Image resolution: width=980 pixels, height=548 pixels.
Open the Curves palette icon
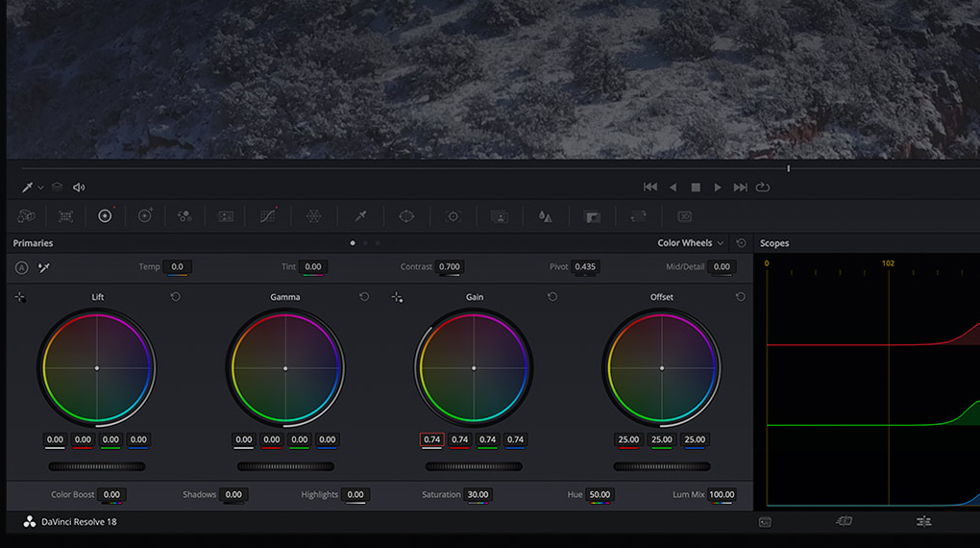(268, 216)
